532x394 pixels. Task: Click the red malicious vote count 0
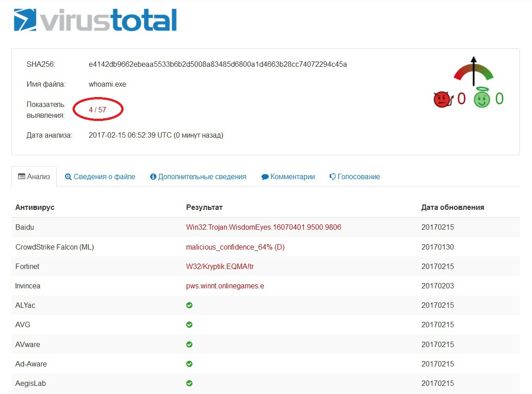tap(461, 99)
